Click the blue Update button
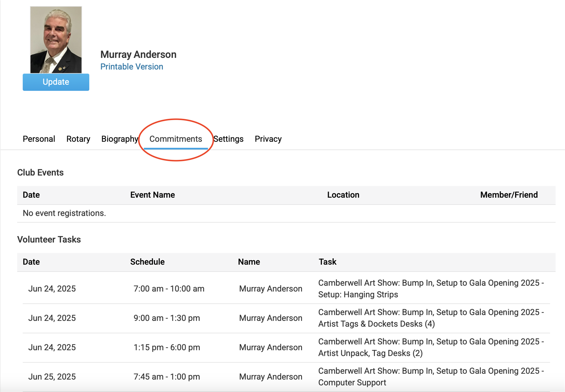The width and height of the screenshot is (565, 392). tap(56, 82)
